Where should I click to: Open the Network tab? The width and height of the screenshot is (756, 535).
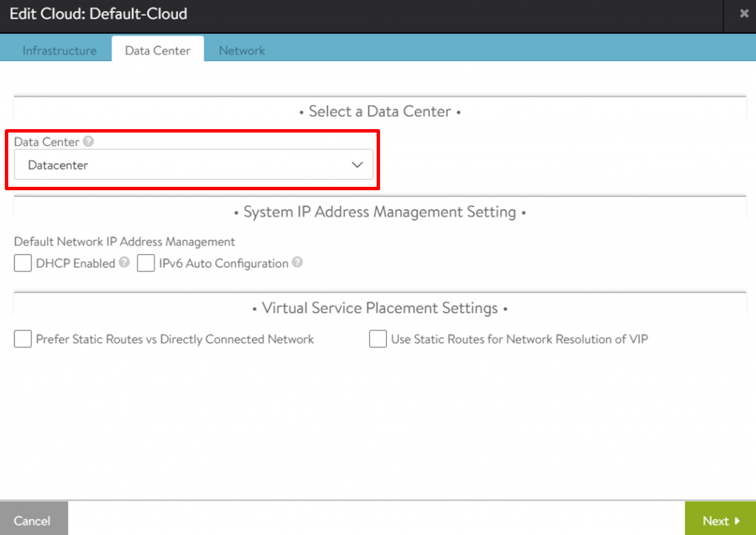(242, 50)
